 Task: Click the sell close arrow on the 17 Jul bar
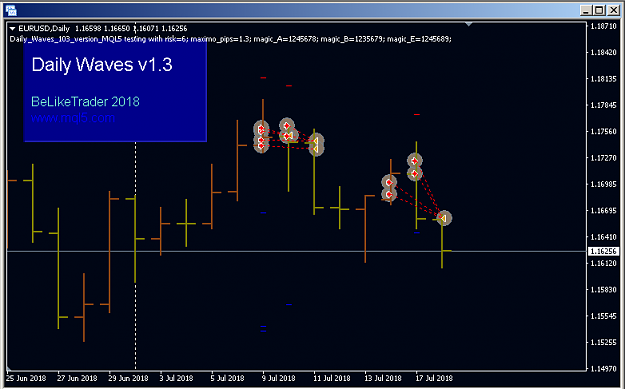[443, 218]
